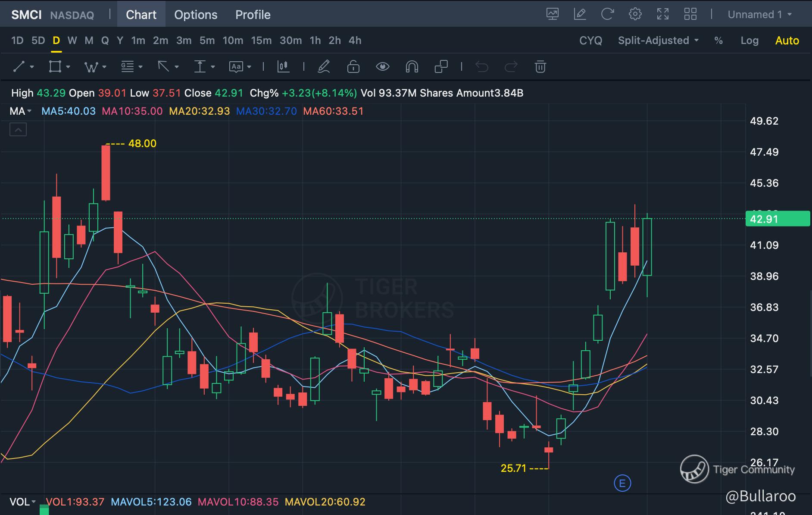Switch to the Options tab
Viewport: 812px width, 515px height.
pos(196,15)
